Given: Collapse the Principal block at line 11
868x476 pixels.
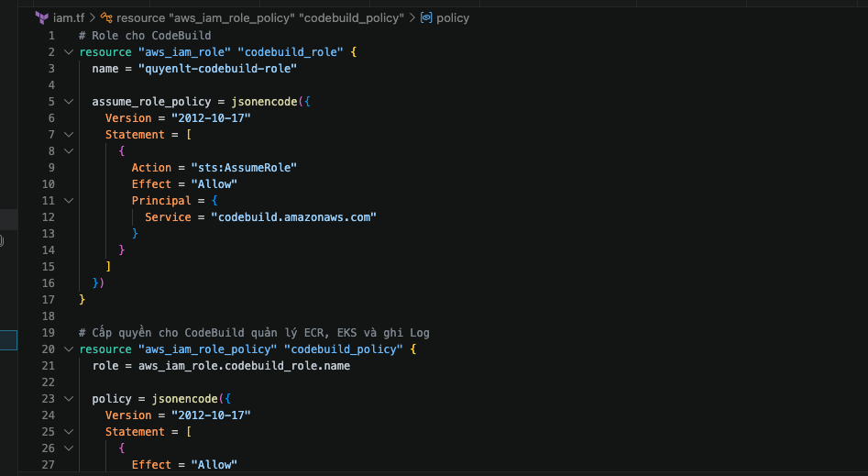Looking at the screenshot, I should pyautogui.click(x=69, y=201).
